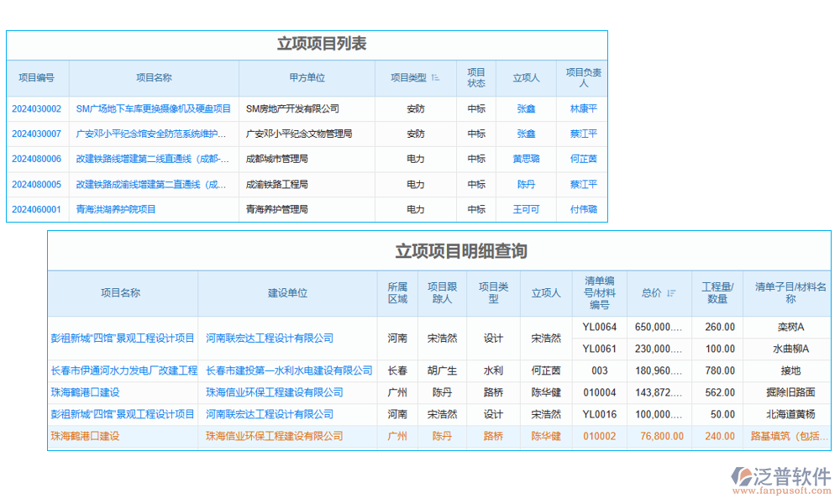Select the row for 青海洪湖养护院项目
This screenshot has height=504, width=840.
coord(118,209)
